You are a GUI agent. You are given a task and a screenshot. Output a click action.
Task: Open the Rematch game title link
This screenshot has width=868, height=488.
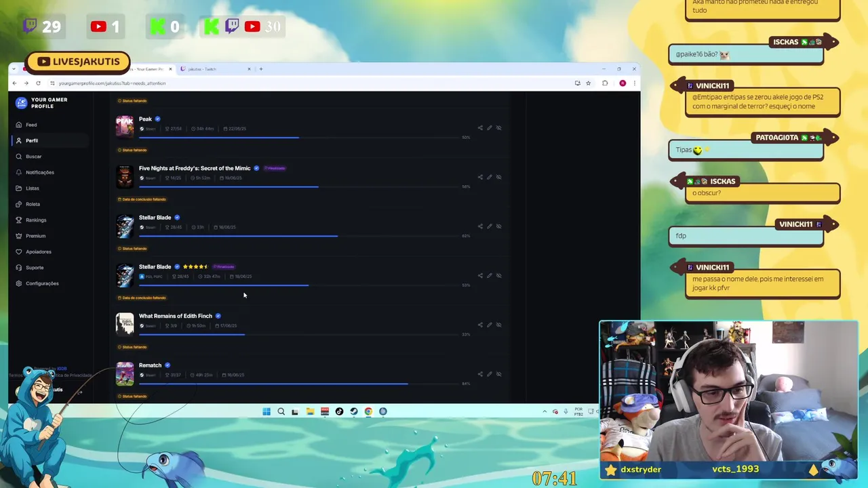point(150,365)
